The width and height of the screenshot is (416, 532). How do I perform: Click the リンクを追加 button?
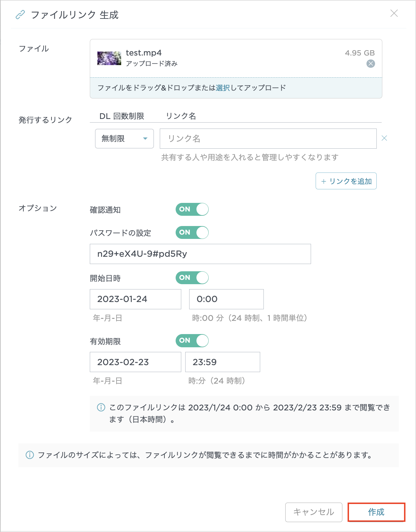coord(346,181)
